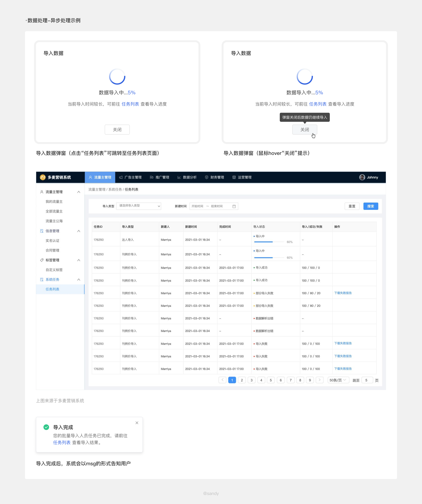Click the calendar icon in date range
Viewport: 422px width, 504px height.
click(x=234, y=206)
